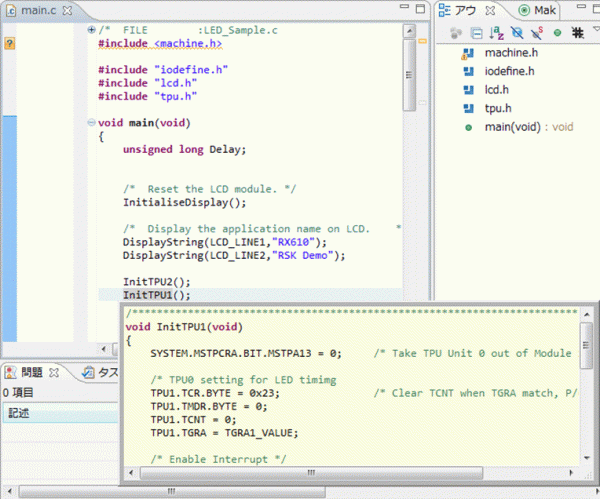Expand the folded file header comment
The width and height of the screenshot is (600, 499).
tap(91, 31)
